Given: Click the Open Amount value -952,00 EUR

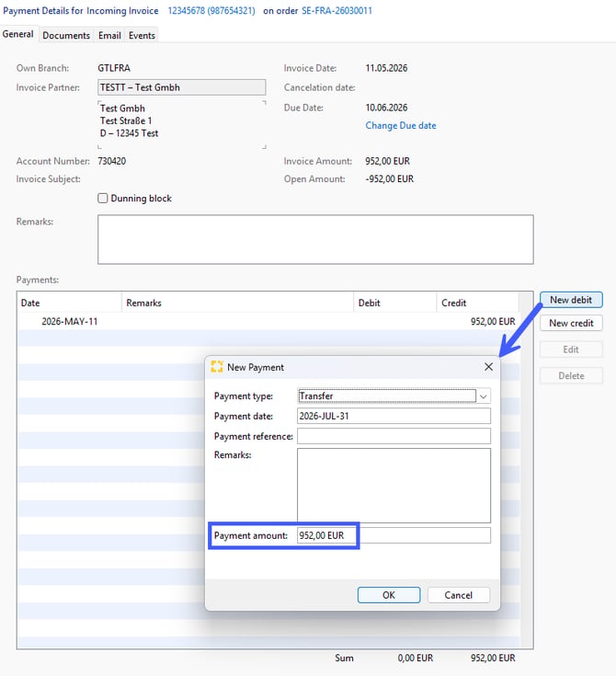Looking at the screenshot, I should pos(390,179).
